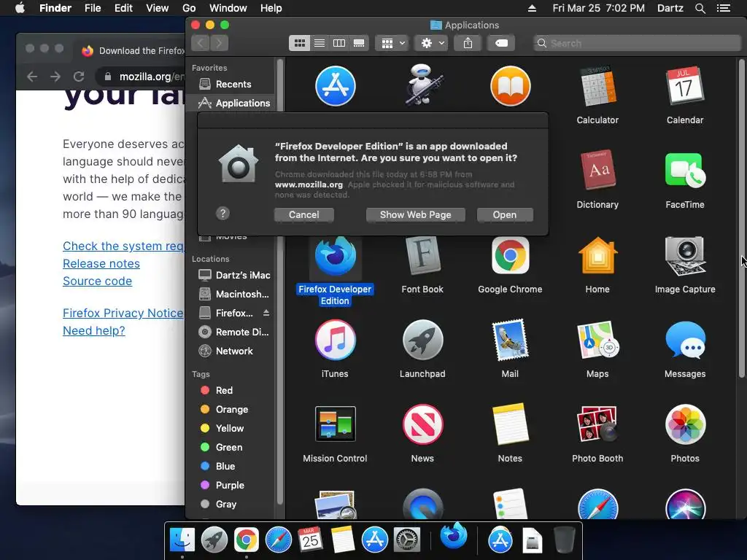Select the Mission Control app icon
The image size is (747, 560).
point(335,424)
